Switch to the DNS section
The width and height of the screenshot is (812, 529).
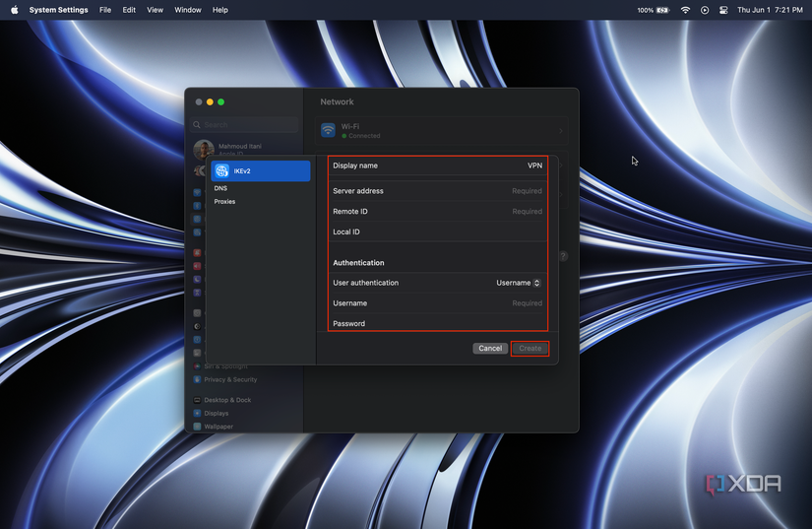coord(220,188)
